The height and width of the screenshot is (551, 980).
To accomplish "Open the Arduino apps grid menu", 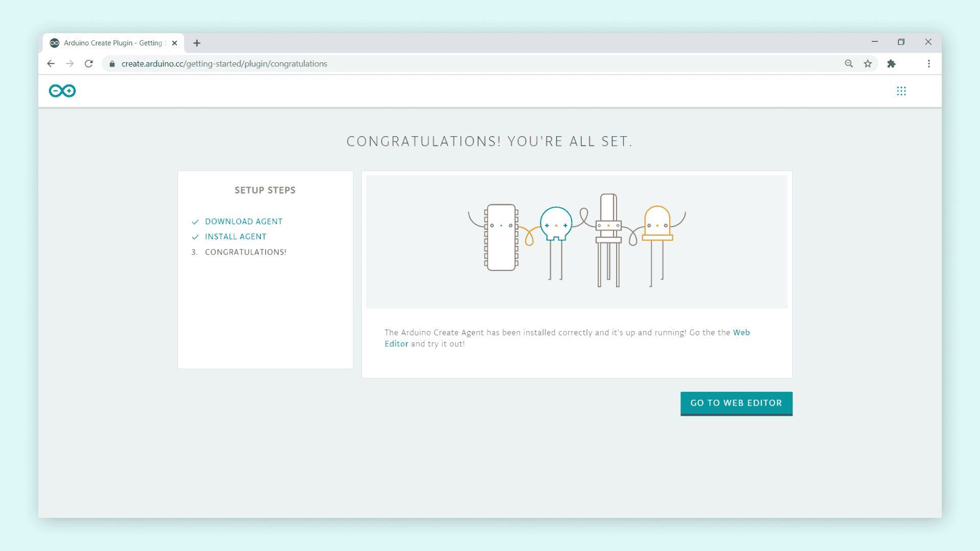I will point(901,91).
